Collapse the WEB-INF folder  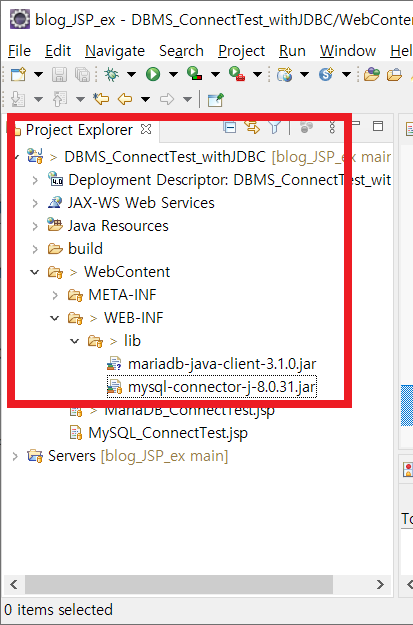[x=55, y=318]
